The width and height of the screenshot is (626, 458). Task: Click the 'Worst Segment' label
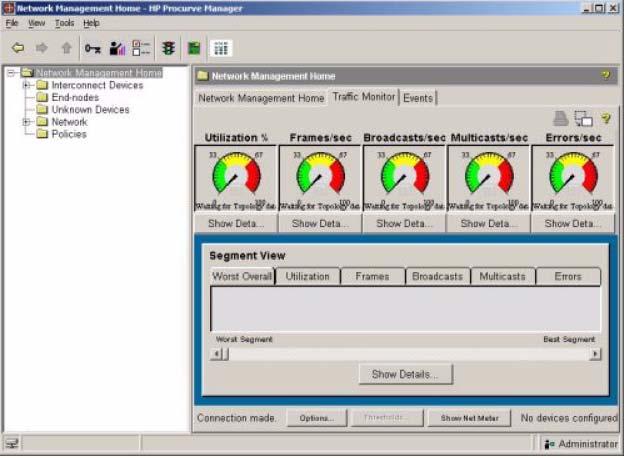[x=244, y=339]
